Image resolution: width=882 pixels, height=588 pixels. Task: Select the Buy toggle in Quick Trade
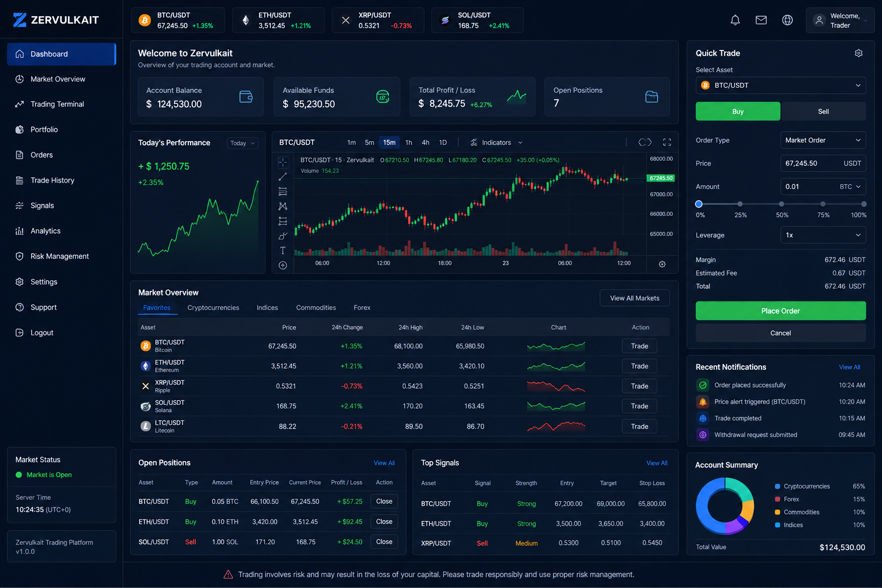point(738,111)
